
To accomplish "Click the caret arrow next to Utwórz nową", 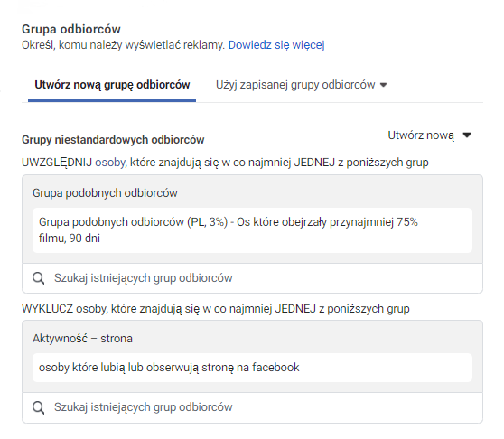I will coord(467,135).
